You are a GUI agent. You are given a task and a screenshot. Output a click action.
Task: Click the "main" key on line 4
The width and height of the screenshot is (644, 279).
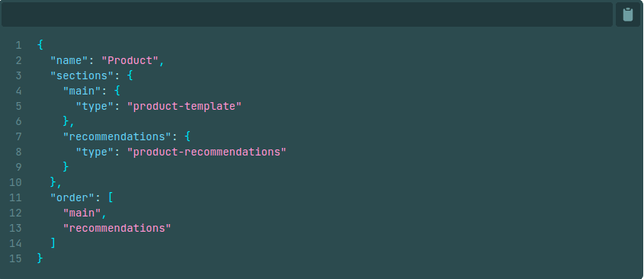click(x=82, y=91)
